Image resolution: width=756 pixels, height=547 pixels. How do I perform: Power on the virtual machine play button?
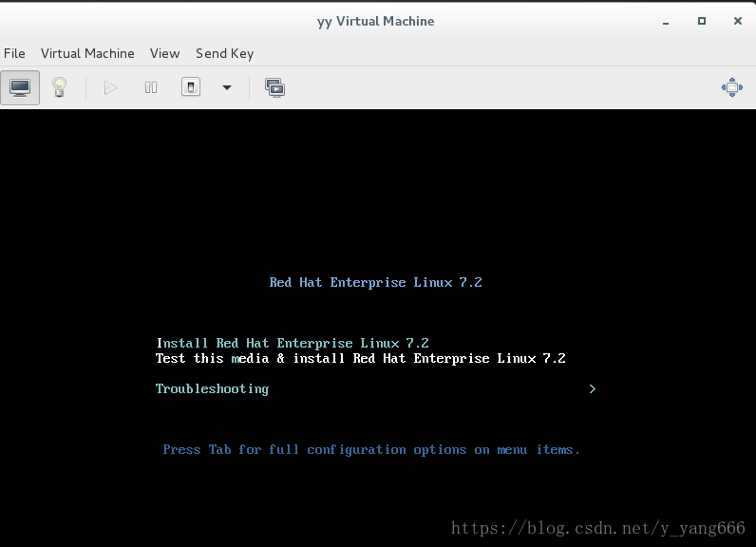click(x=110, y=87)
